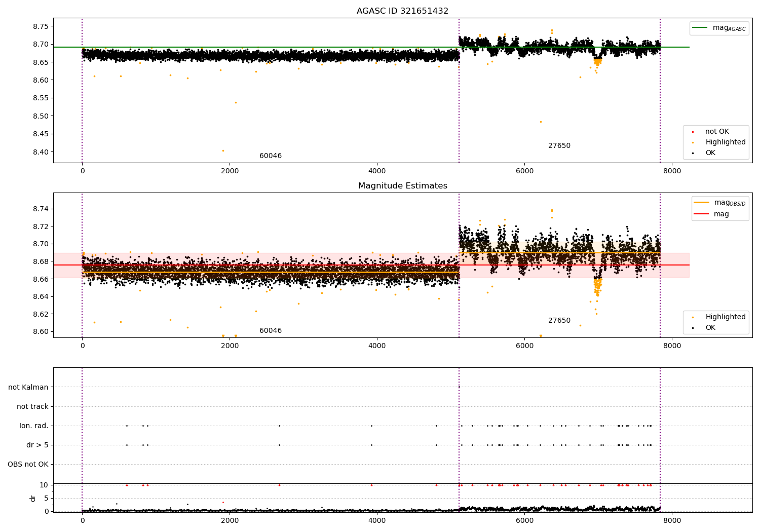Click the 'dr > 5' y-axis label

(37, 445)
